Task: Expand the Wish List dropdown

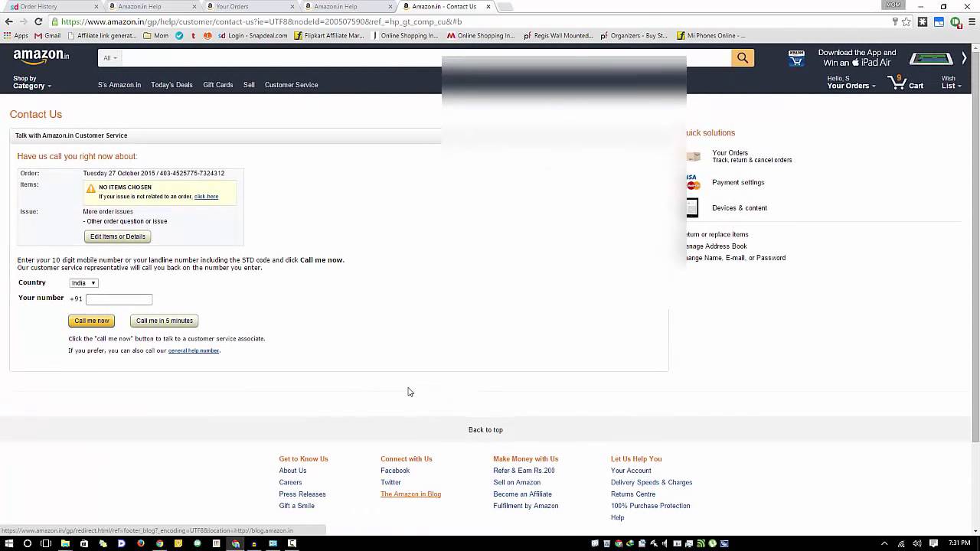Action: [x=951, y=82]
